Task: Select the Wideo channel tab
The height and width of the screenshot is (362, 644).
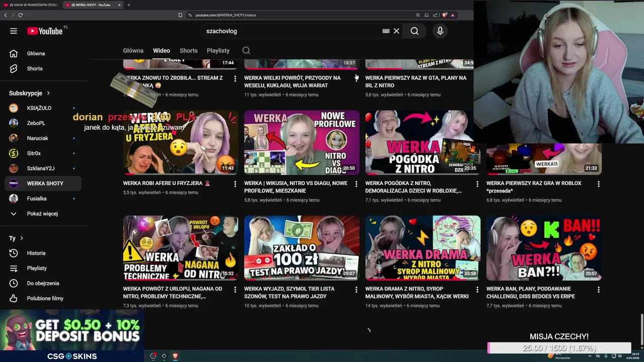Action: pyautogui.click(x=162, y=51)
